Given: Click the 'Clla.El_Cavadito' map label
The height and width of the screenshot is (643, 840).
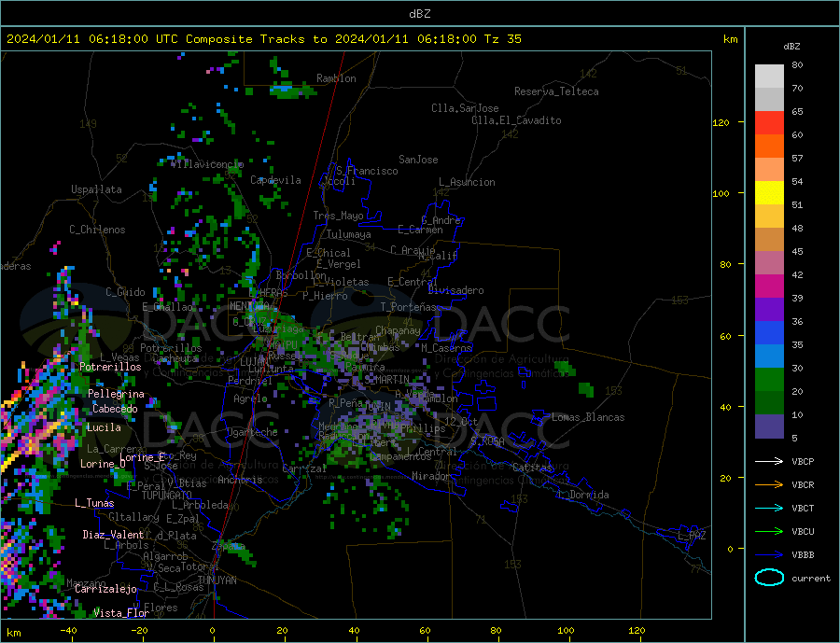Looking at the screenshot, I should tap(516, 120).
